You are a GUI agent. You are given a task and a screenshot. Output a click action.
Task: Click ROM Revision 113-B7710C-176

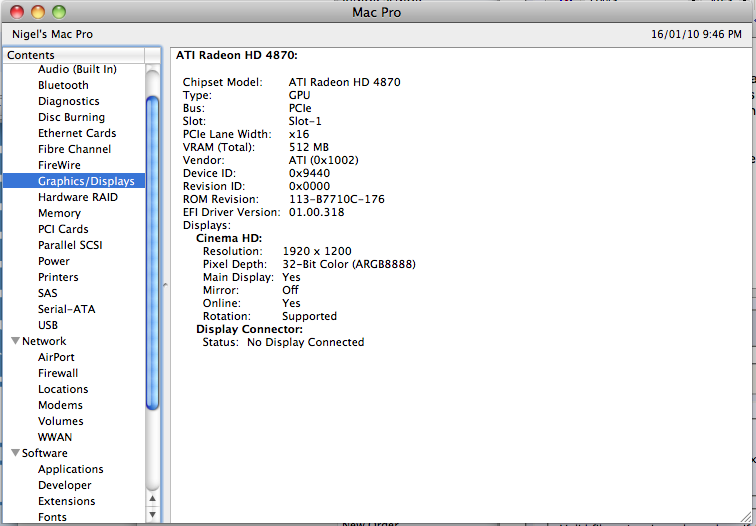(x=337, y=199)
